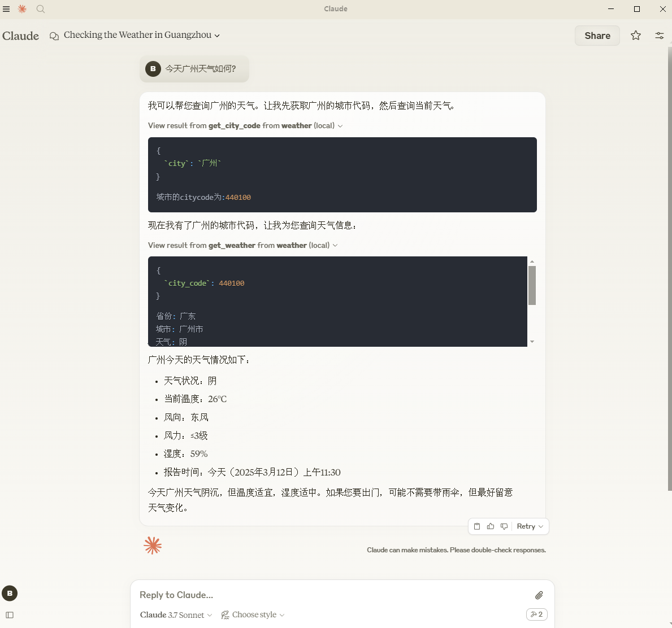Open the Claude 3.7 Sonnet model dropdown
672x628 pixels.
coord(176,614)
